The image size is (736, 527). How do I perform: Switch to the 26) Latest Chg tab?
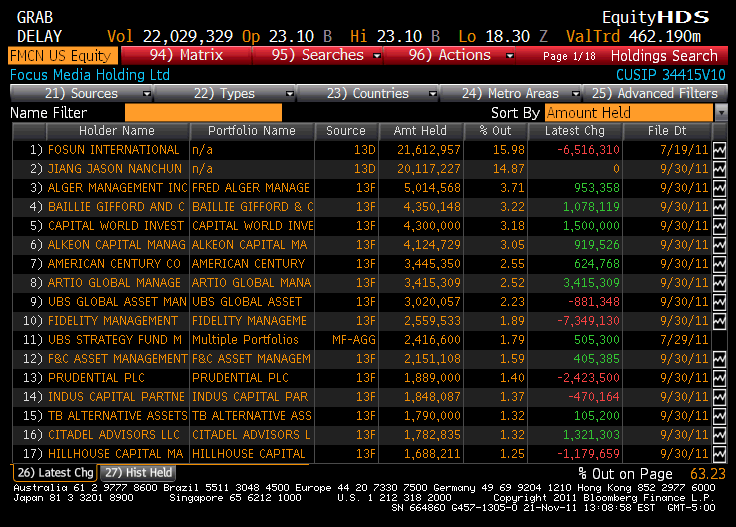click(55, 473)
